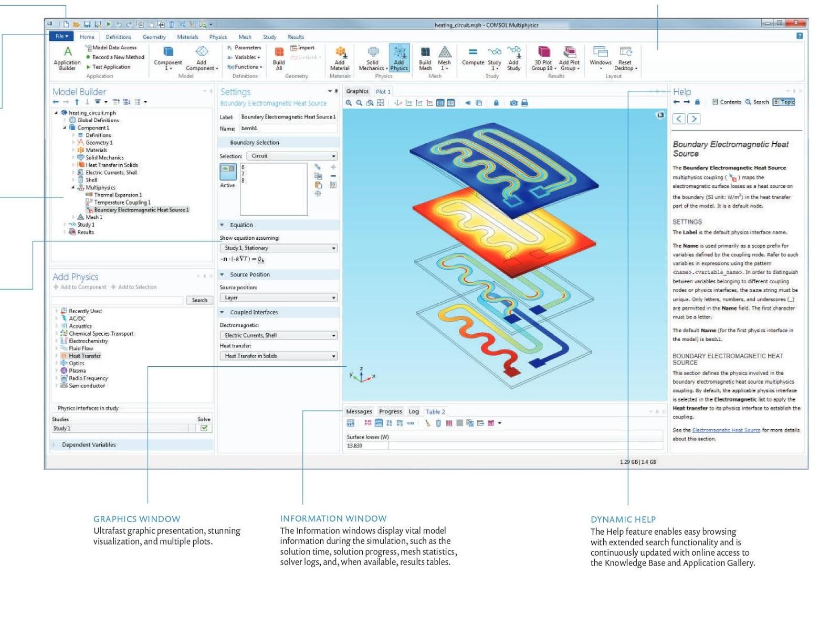
Task: Select Temperature Coupling 1 in Model Builder
Action: pos(118,203)
